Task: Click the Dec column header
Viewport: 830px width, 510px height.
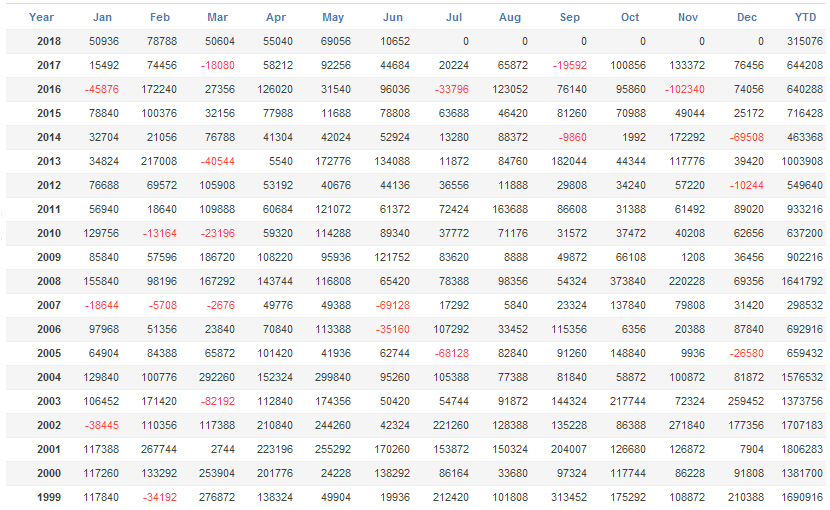Action: 747,17
